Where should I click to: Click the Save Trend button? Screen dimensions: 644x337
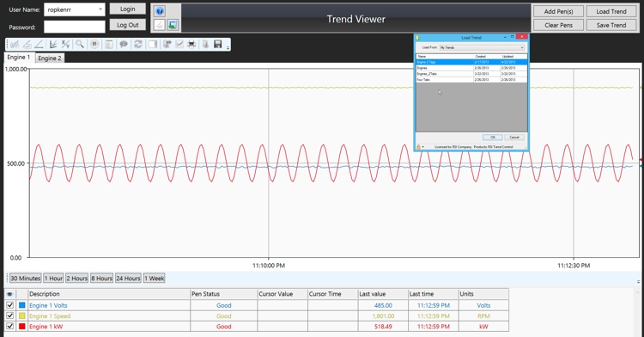pos(611,25)
